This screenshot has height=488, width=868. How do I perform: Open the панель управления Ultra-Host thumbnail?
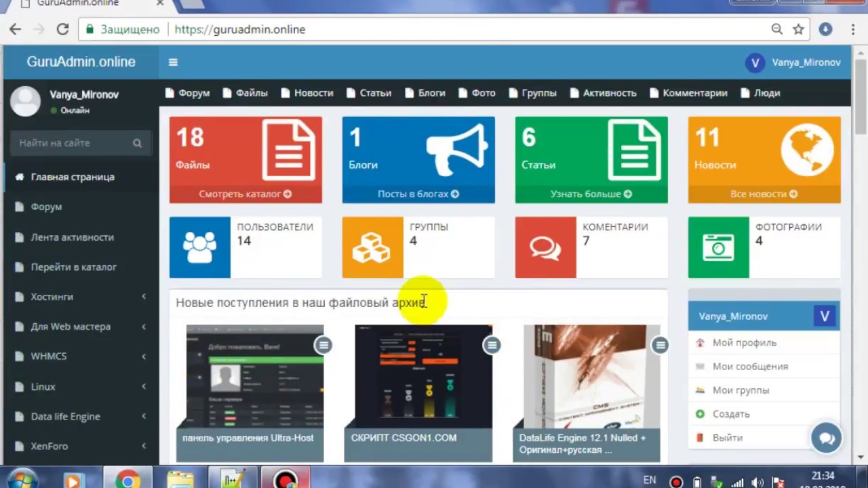[250, 394]
